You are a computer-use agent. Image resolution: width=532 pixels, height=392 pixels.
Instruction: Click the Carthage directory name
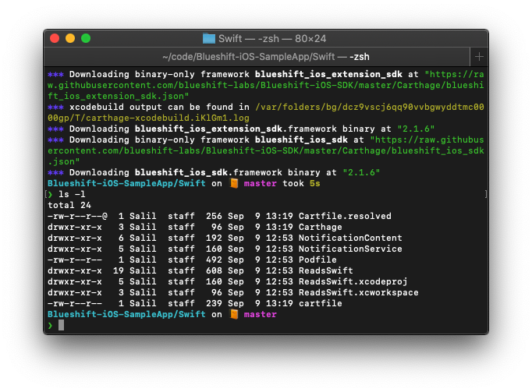tap(321, 227)
